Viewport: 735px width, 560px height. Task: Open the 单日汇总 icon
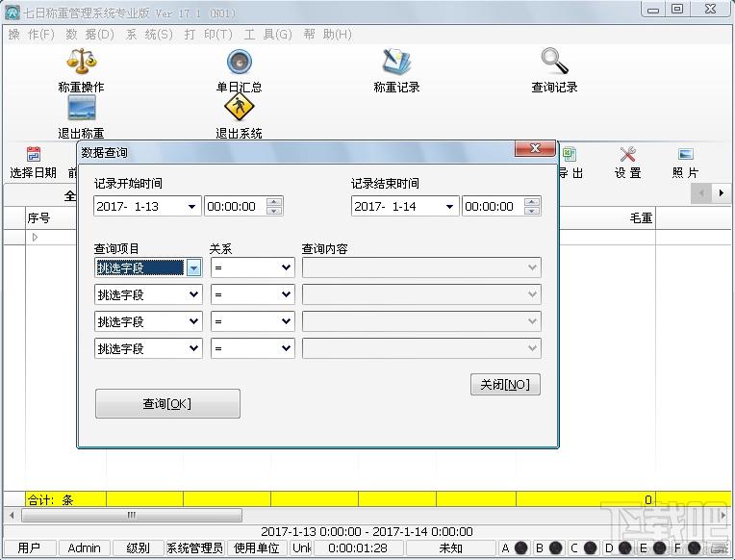(x=239, y=62)
